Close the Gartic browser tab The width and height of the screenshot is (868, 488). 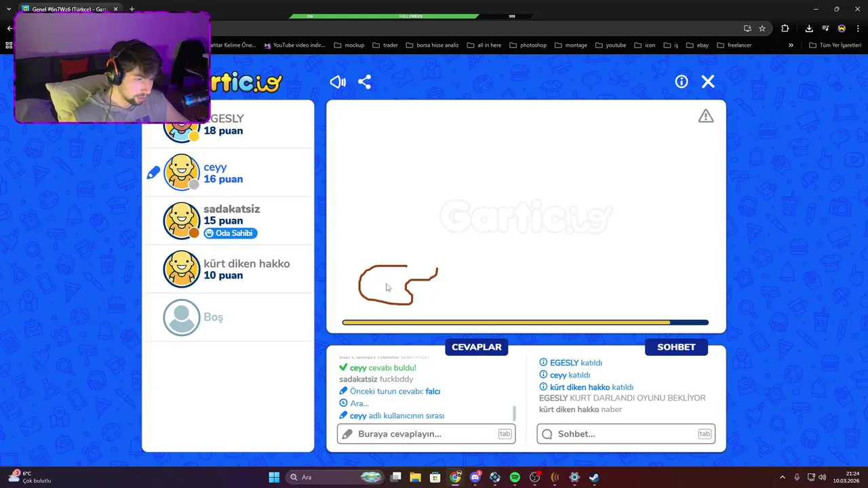click(116, 9)
